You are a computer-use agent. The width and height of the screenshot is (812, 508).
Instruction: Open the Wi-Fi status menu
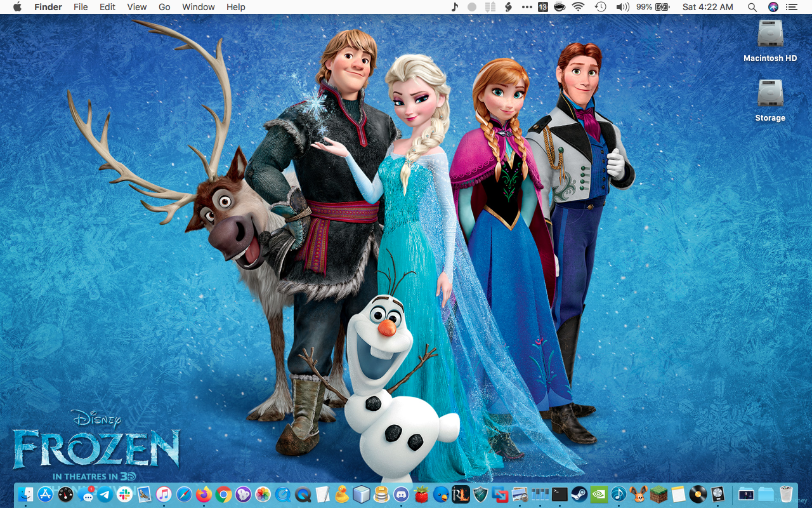tap(578, 7)
